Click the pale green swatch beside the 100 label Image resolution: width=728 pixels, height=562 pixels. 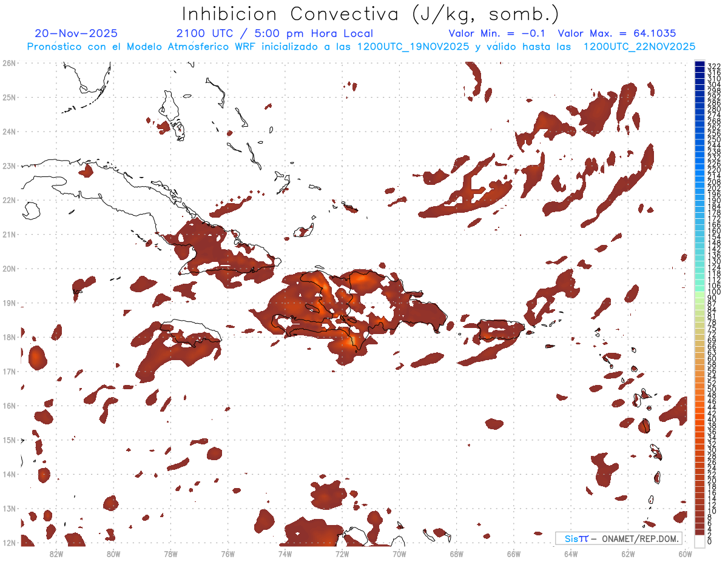(x=700, y=293)
